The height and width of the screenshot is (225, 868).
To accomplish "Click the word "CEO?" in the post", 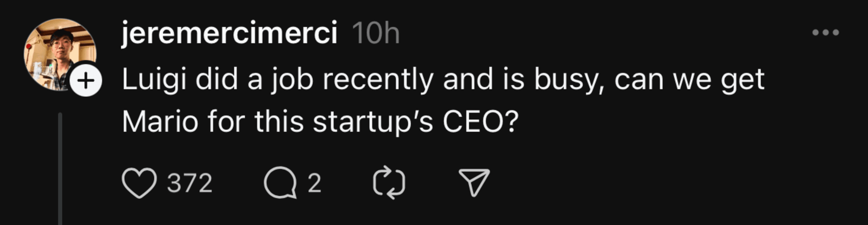I will point(481,122).
